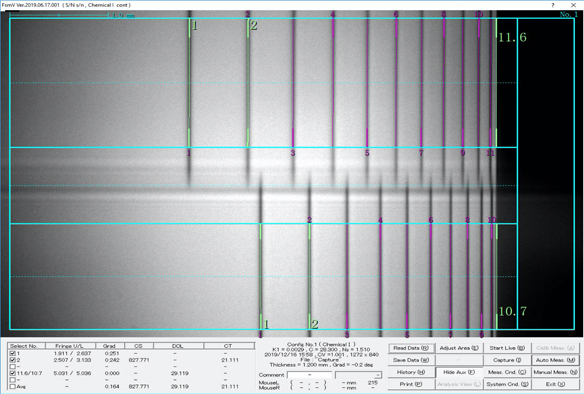Click the DOL value 29.119 in the 11.6/10.7 row
Image resolution: width=584 pixels, height=394 pixels.
coord(180,373)
